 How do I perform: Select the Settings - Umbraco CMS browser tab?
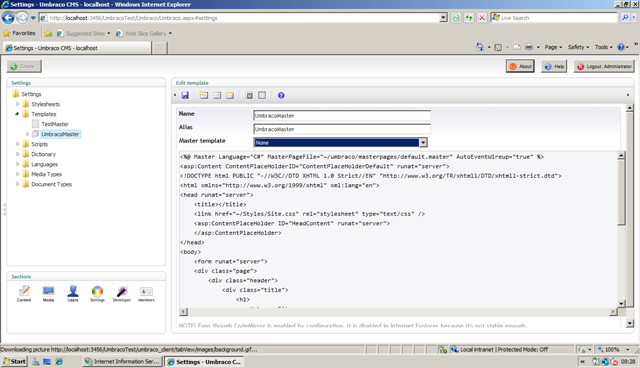coord(77,48)
